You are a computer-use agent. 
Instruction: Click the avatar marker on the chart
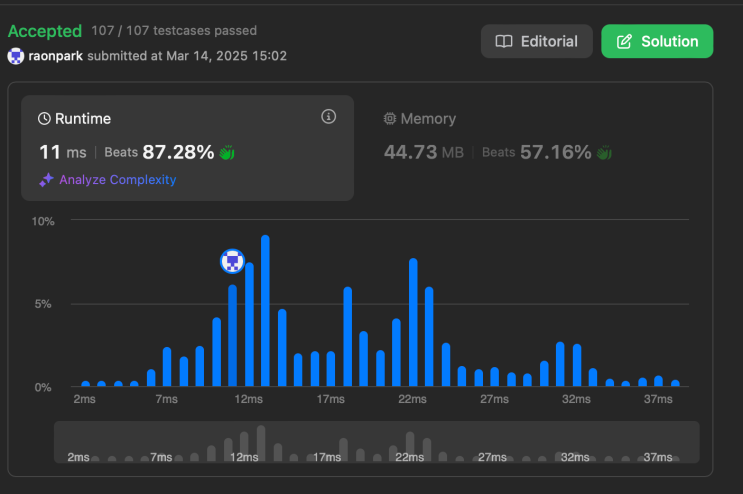pyautogui.click(x=232, y=261)
